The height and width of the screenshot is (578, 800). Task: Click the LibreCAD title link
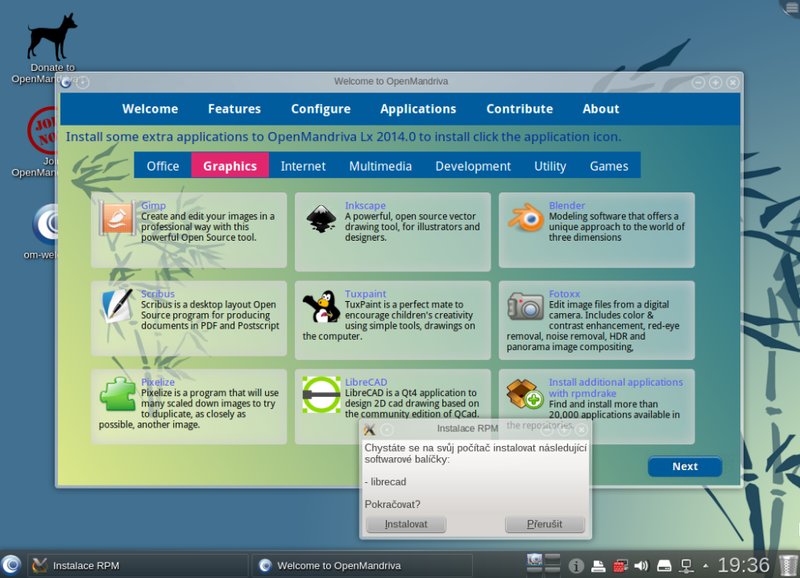366,382
